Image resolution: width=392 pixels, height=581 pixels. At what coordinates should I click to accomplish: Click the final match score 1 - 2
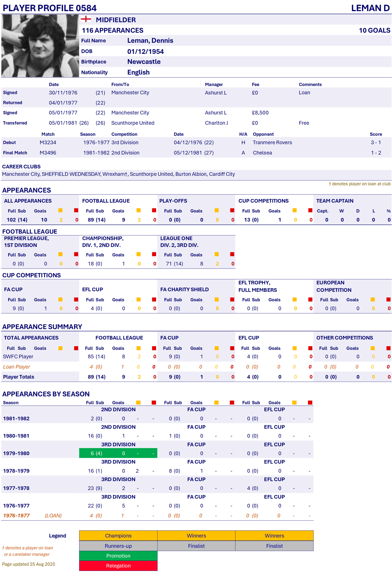click(376, 153)
